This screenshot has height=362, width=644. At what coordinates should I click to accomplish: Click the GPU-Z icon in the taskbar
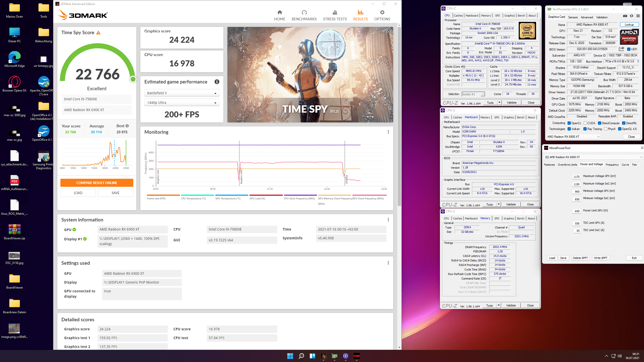coord(334,356)
